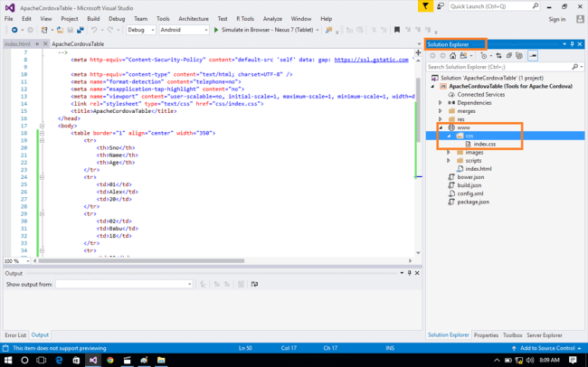The width and height of the screenshot is (588, 367).
Task: Collapse the www folder
Action: point(441,127)
